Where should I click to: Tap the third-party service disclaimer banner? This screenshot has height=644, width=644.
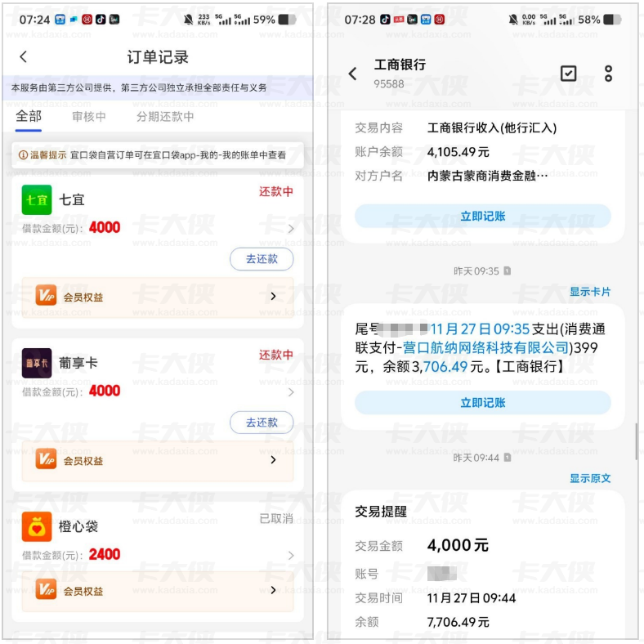pyautogui.click(x=158, y=87)
